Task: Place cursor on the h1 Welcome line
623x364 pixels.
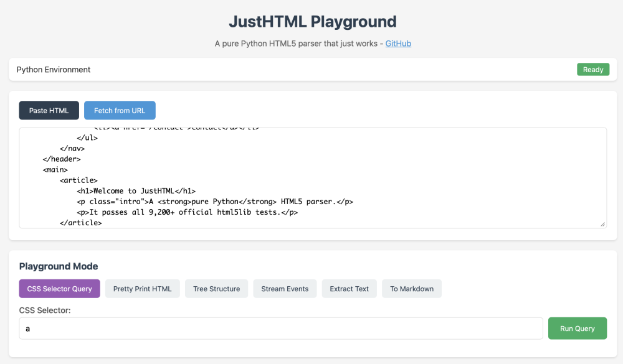Action: (x=136, y=191)
